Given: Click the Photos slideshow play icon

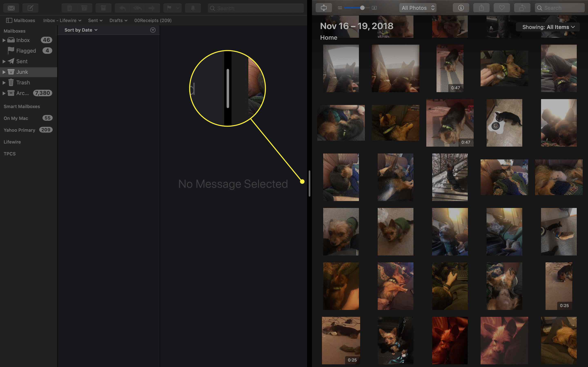Looking at the screenshot, I should coord(323,8).
